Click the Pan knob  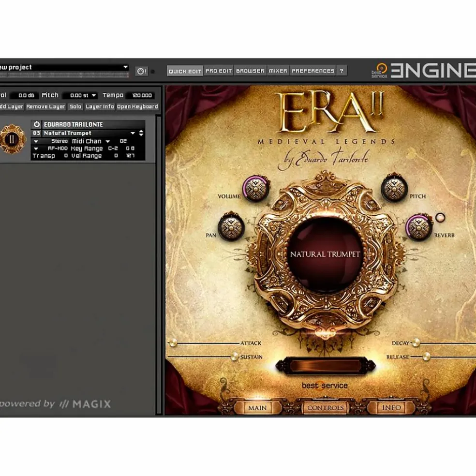[231, 227]
